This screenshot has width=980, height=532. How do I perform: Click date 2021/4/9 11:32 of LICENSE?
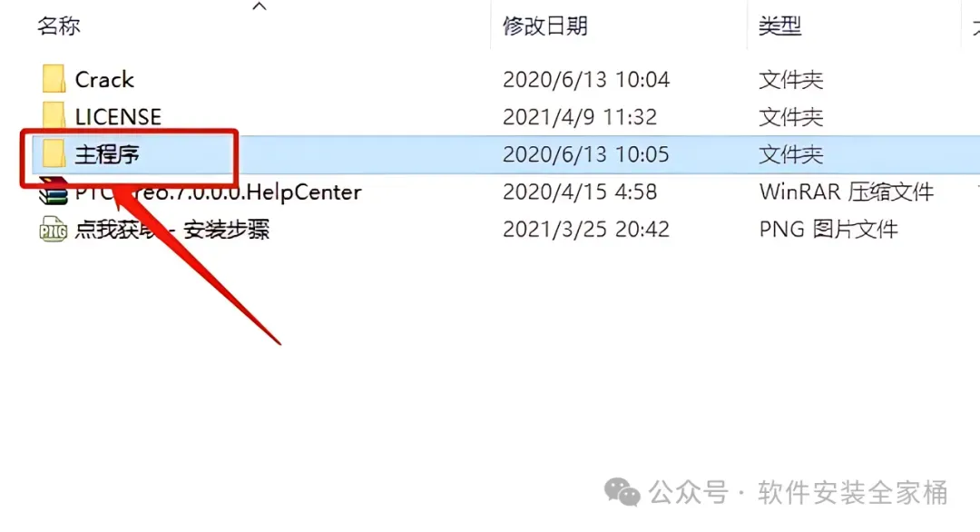tap(579, 116)
